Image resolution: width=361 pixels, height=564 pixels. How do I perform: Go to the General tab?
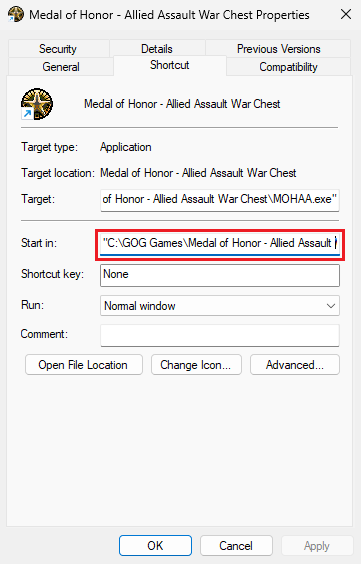(x=61, y=67)
